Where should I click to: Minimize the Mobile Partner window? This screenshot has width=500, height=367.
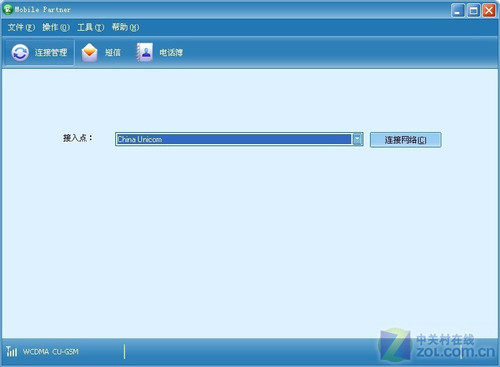click(458, 10)
